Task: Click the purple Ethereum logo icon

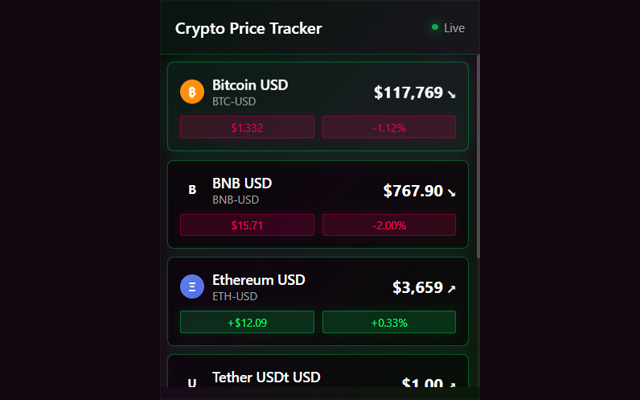Action: point(192,287)
